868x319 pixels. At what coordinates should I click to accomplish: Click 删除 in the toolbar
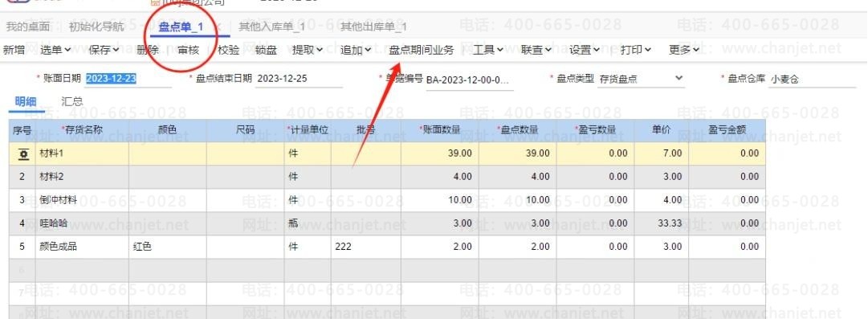(x=148, y=50)
